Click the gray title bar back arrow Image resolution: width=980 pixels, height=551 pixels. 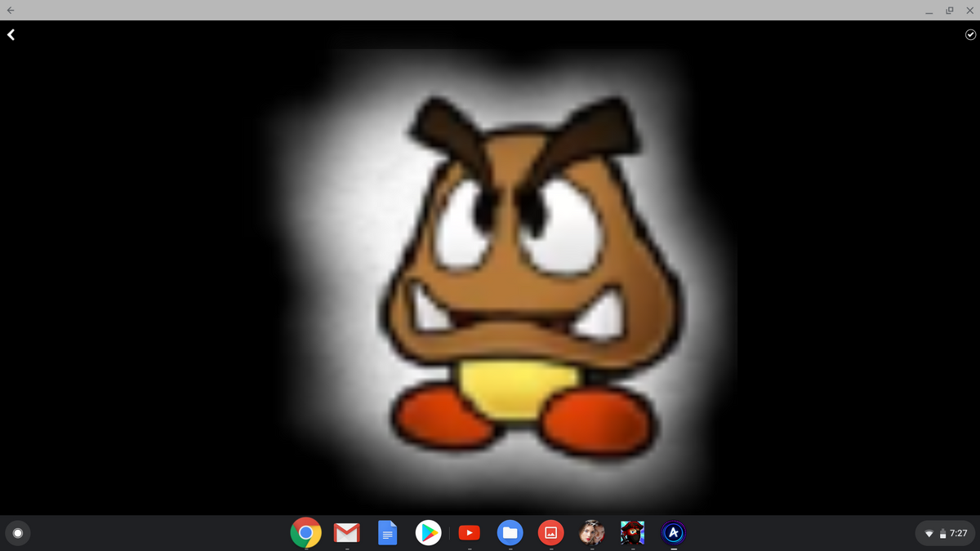(x=10, y=10)
